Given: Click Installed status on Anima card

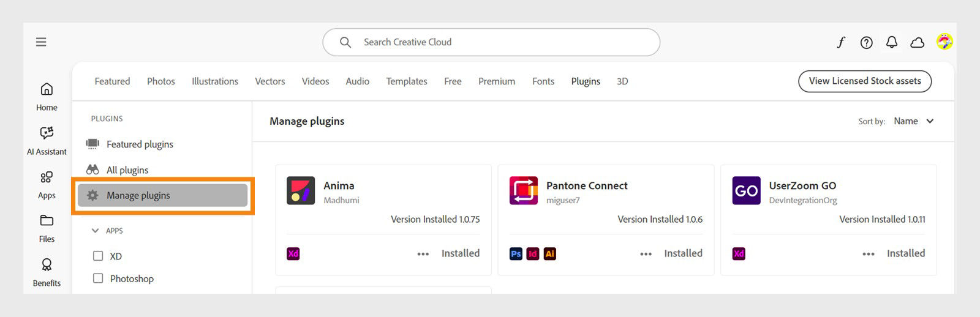Looking at the screenshot, I should coord(461,253).
